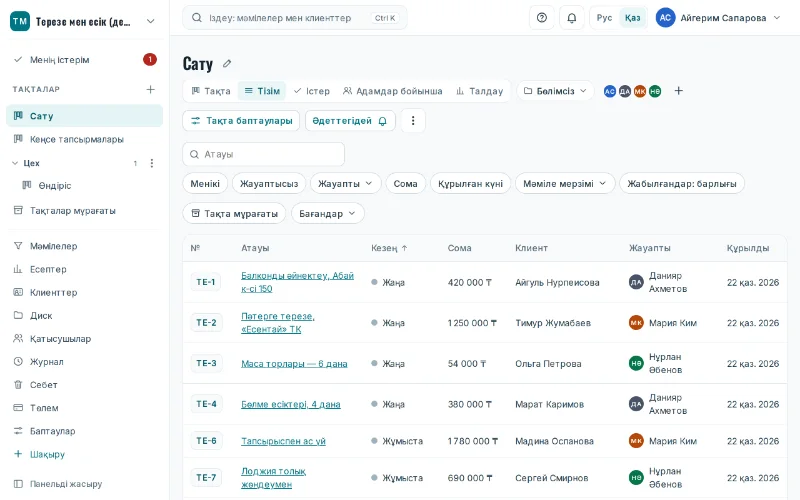Click the НӨ avatar in board members
The image size is (800, 500).
tap(655, 91)
